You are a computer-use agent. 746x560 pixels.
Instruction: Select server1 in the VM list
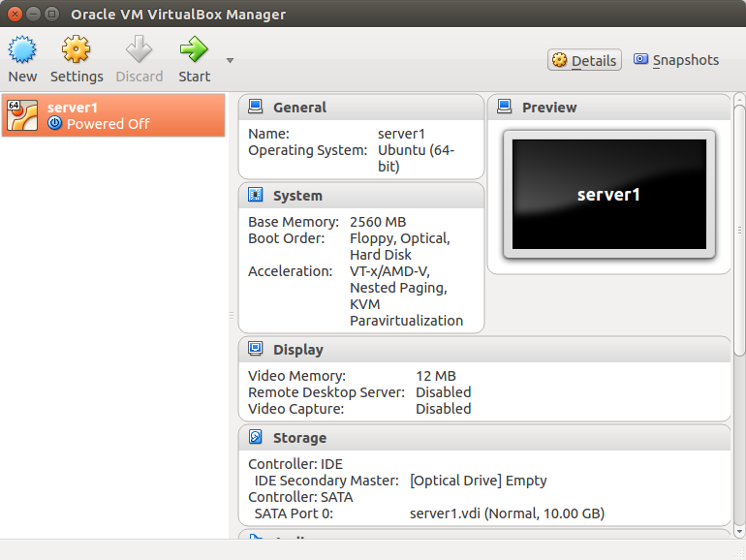click(x=113, y=115)
